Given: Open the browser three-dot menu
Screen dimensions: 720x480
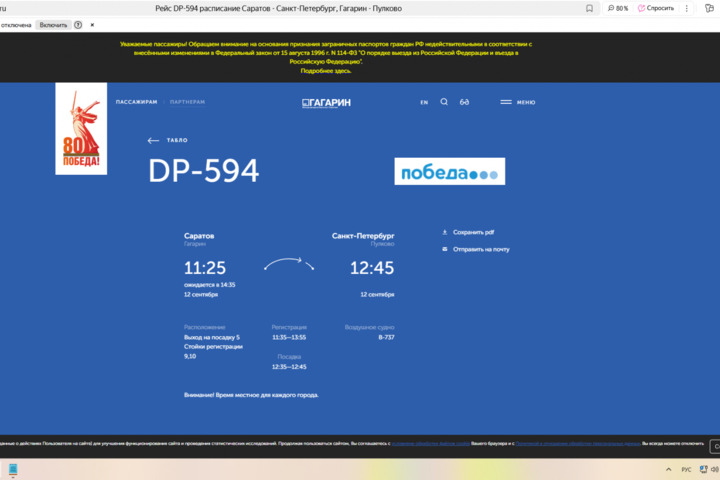Looking at the screenshot, I should [x=689, y=8].
